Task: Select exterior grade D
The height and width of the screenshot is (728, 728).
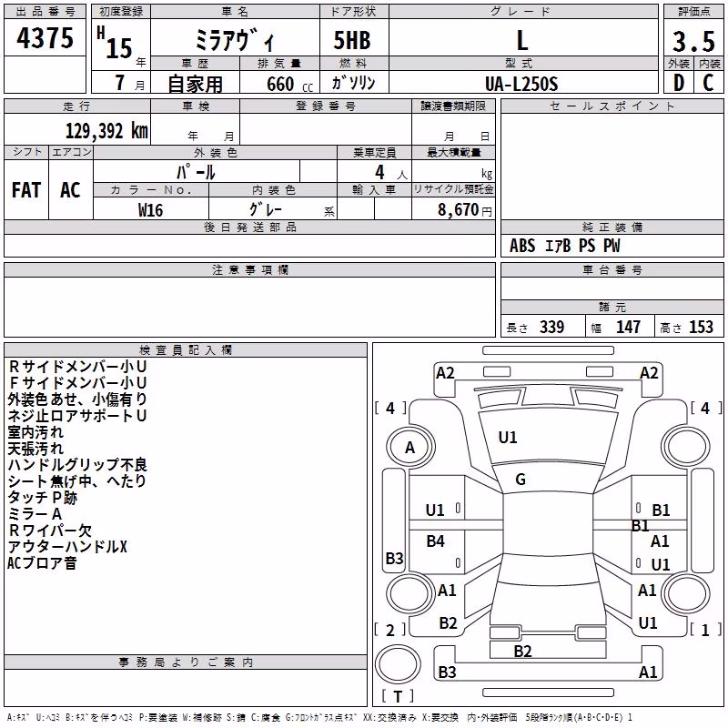Action: coord(679,83)
